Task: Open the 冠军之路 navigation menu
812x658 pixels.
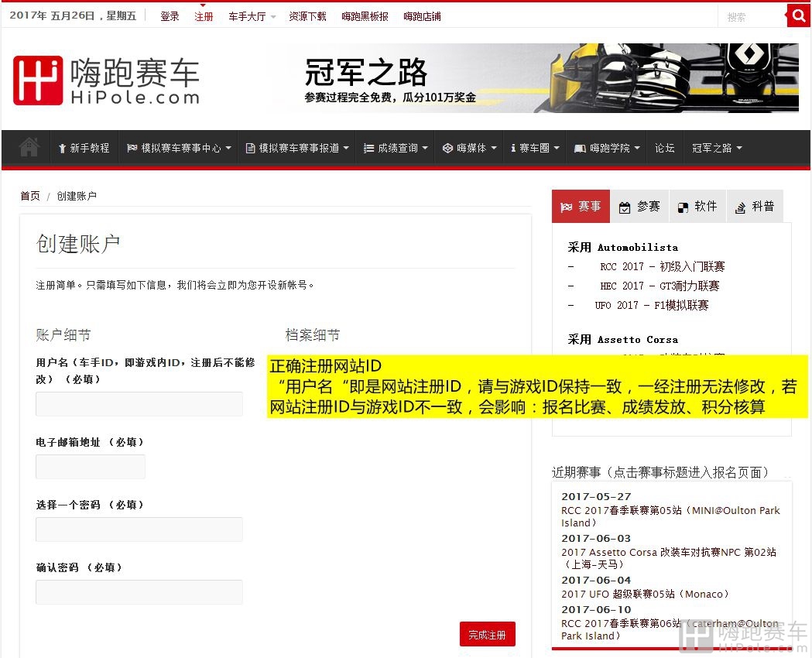Action: (x=717, y=148)
